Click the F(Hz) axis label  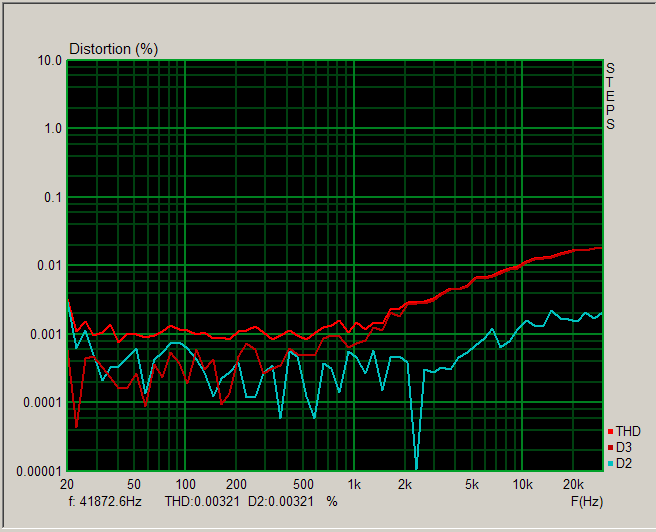[587, 501]
